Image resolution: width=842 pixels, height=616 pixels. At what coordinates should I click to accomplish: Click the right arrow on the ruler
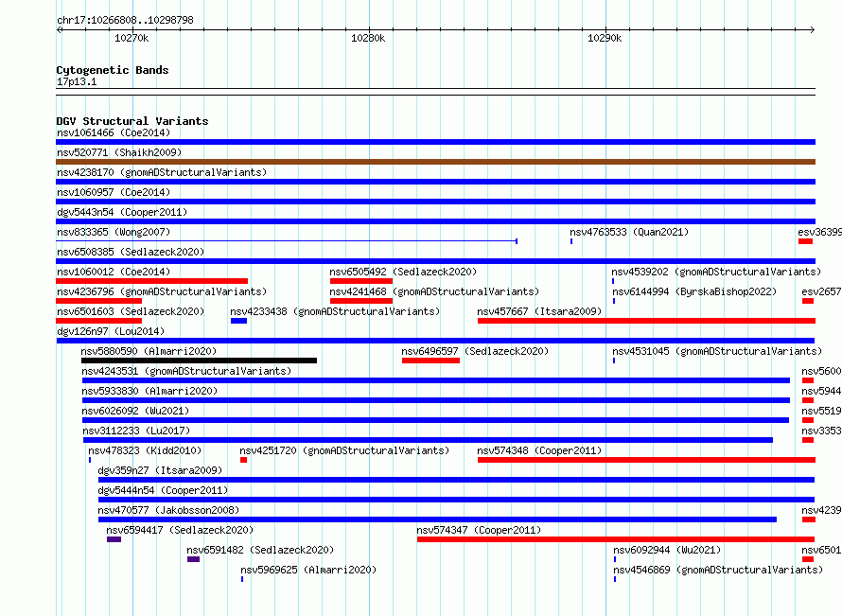pyautogui.click(x=813, y=30)
